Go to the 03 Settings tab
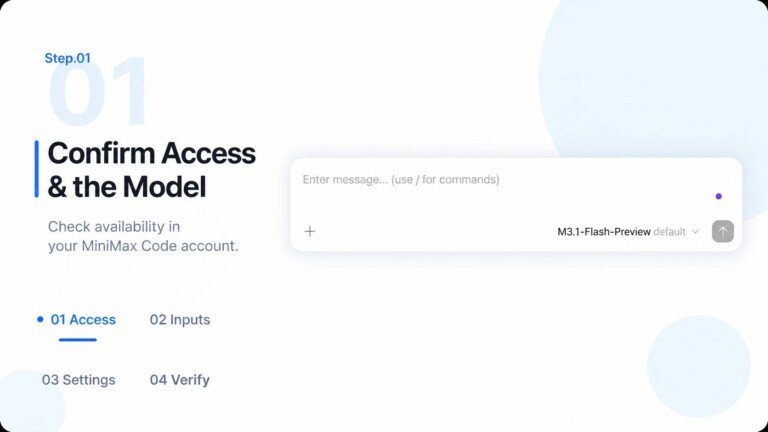The image size is (768, 432). point(78,380)
